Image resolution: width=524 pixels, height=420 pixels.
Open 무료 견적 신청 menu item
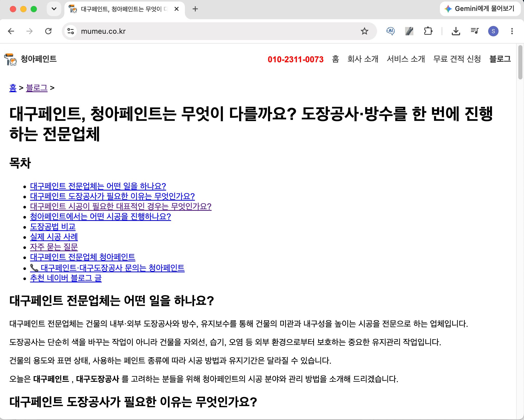pyautogui.click(x=457, y=59)
